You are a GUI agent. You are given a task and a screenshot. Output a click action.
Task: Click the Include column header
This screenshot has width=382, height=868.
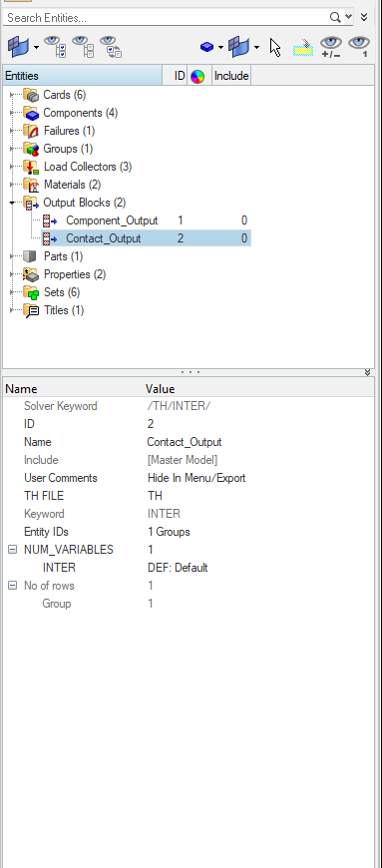click(x=231, y=76)
